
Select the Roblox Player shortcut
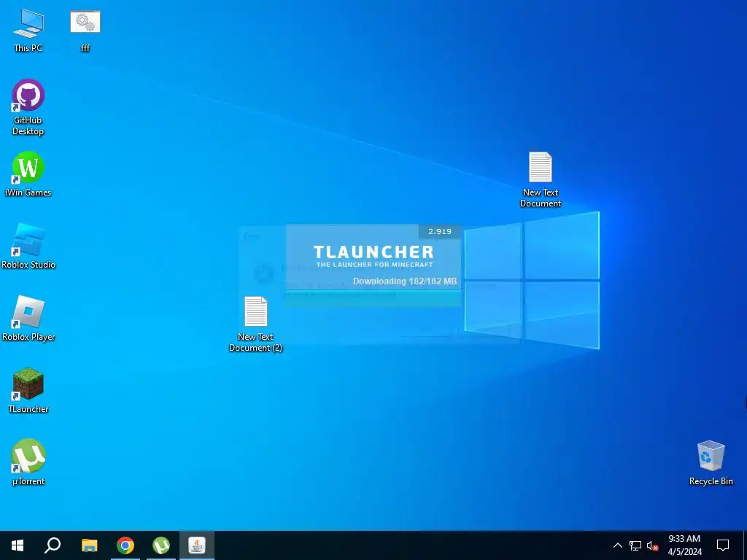[x=28, y=319]
